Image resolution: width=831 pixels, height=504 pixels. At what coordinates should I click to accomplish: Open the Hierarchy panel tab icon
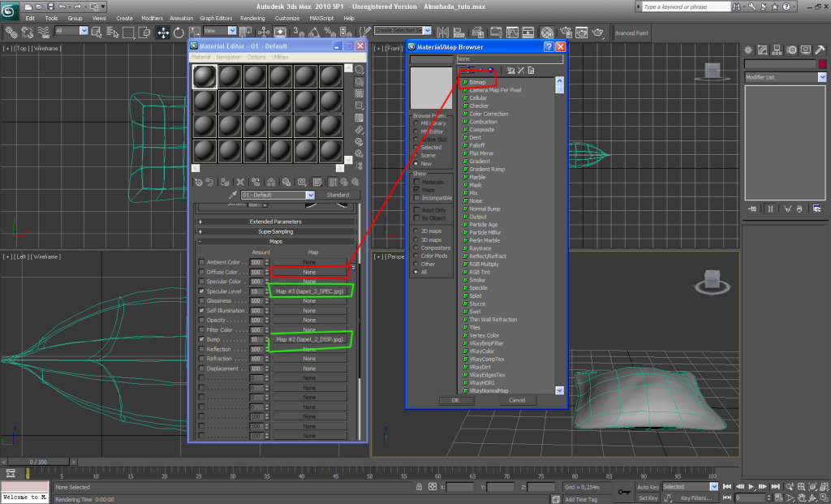click(x=777, y=50)
